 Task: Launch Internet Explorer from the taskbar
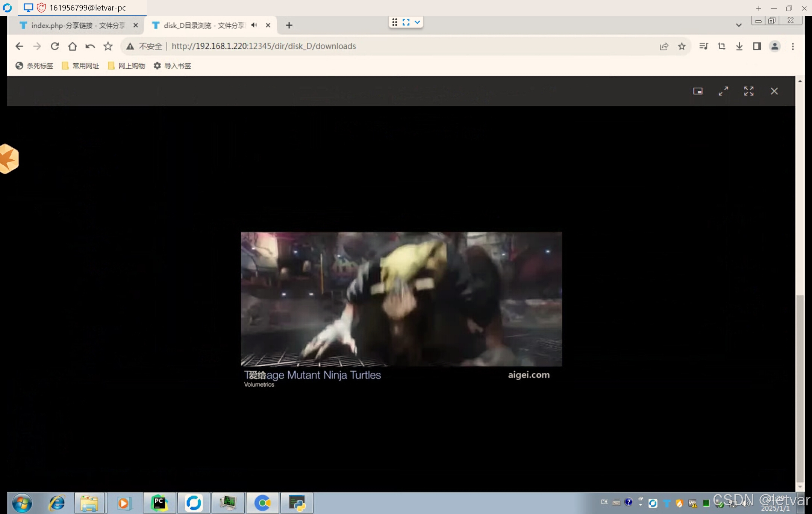(57, 503)
